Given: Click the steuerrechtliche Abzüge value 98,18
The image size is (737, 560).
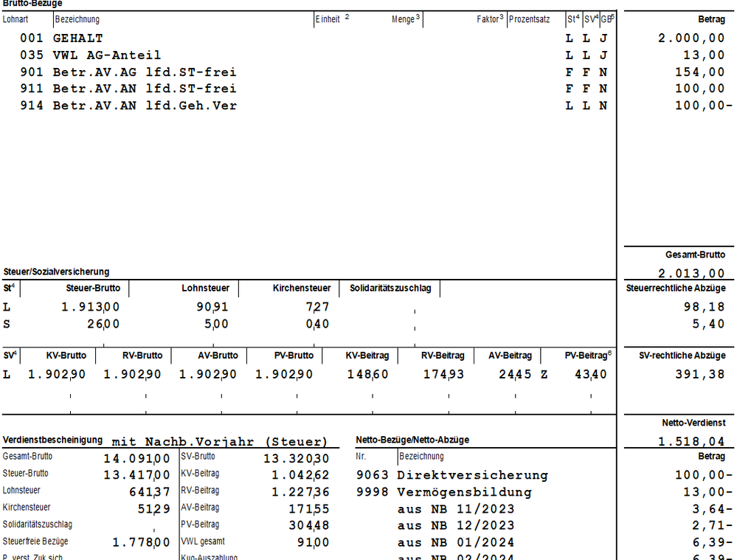Looking at the screenshot, I should (704, 307).
